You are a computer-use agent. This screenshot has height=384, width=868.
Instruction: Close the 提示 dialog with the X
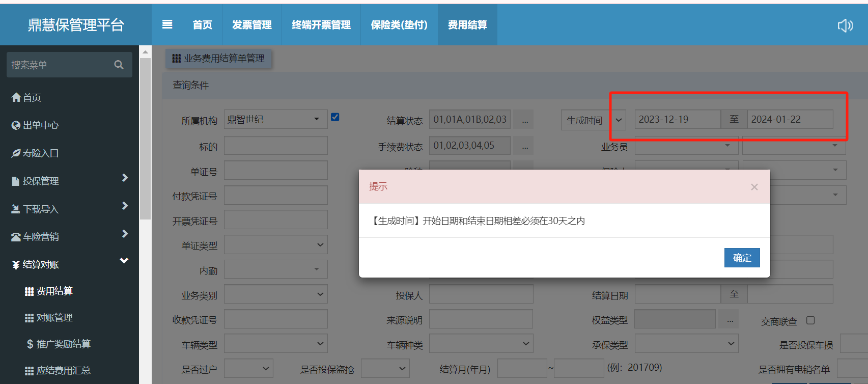click(x=754, y=187)
